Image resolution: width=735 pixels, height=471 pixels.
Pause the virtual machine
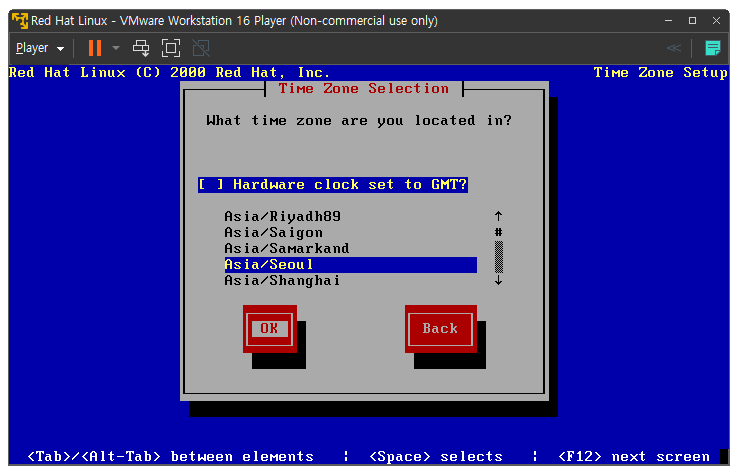95,48
